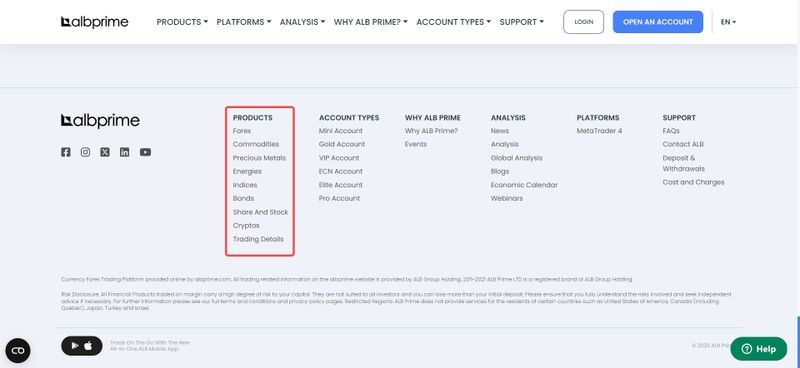Open the Events footer link
The width and height of the screenshot is (800, 368).
coord(416,144)
